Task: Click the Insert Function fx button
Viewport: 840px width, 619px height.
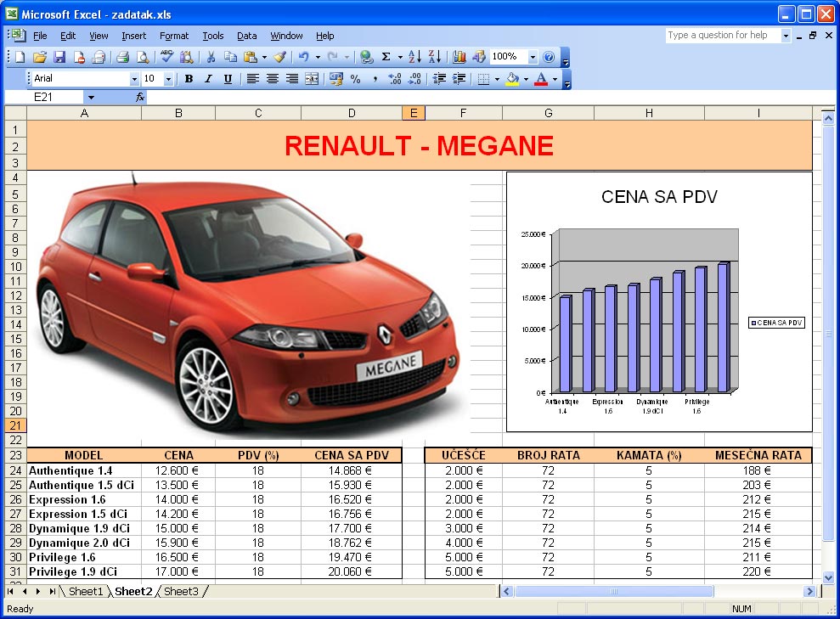Action: pos(140,97)
